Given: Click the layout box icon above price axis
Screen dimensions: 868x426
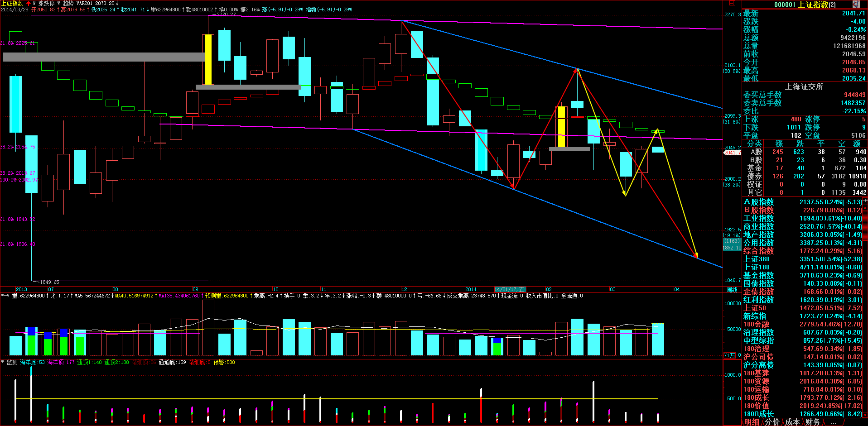Looking at the screenshot, I should coord(732,3).
